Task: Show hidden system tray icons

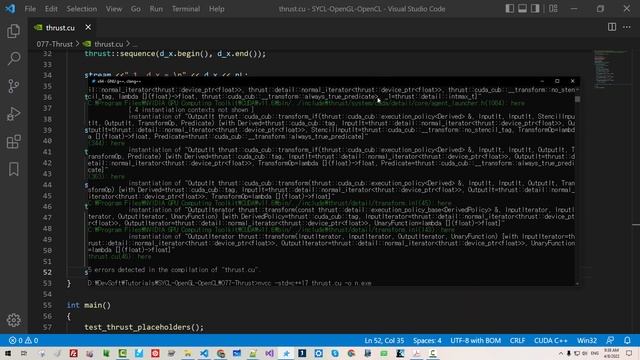Action: pos(560,353)
